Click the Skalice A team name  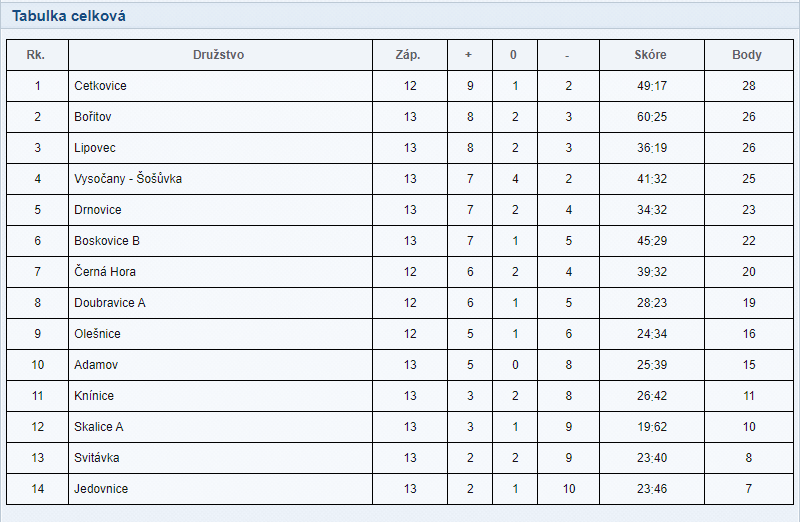pyautogui.click(x=98, y=427)
